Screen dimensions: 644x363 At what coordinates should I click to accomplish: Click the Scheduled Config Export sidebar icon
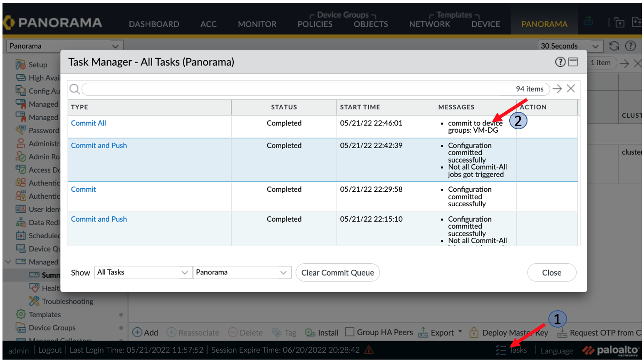coord(21,235)
